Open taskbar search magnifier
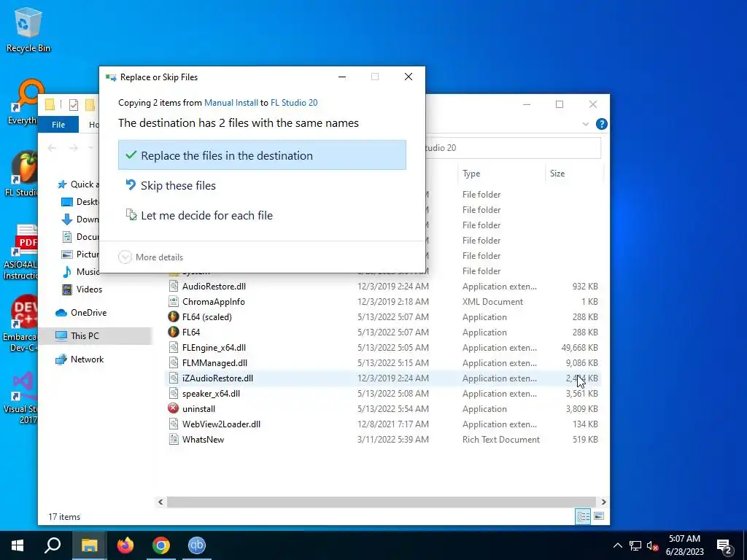 [x=53, y=545]
